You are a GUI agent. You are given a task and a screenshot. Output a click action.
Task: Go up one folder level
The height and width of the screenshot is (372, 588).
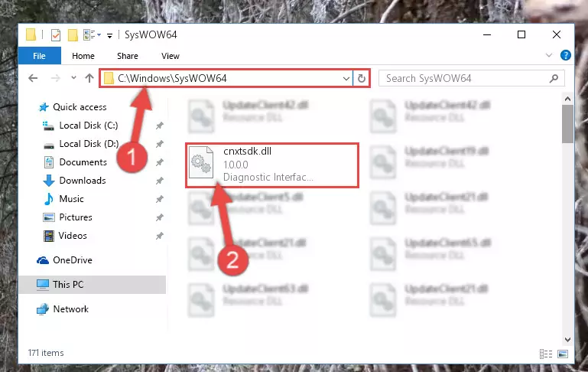point(89,78)
